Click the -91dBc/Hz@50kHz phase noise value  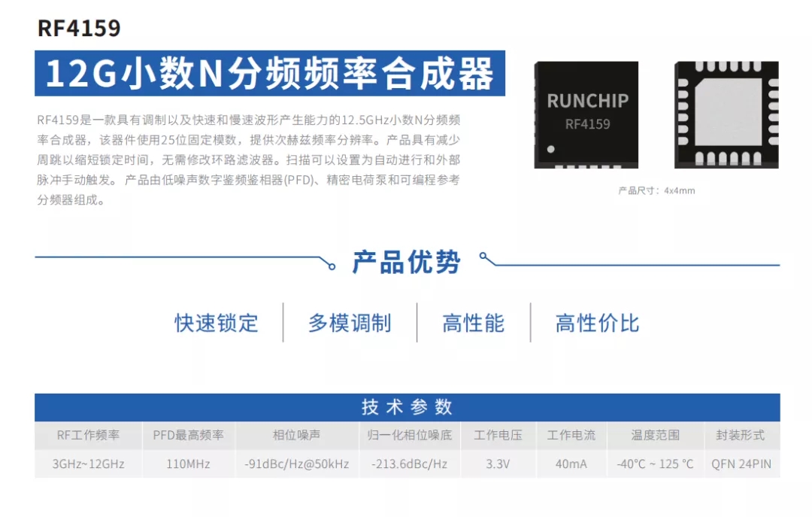pos(296,464)
